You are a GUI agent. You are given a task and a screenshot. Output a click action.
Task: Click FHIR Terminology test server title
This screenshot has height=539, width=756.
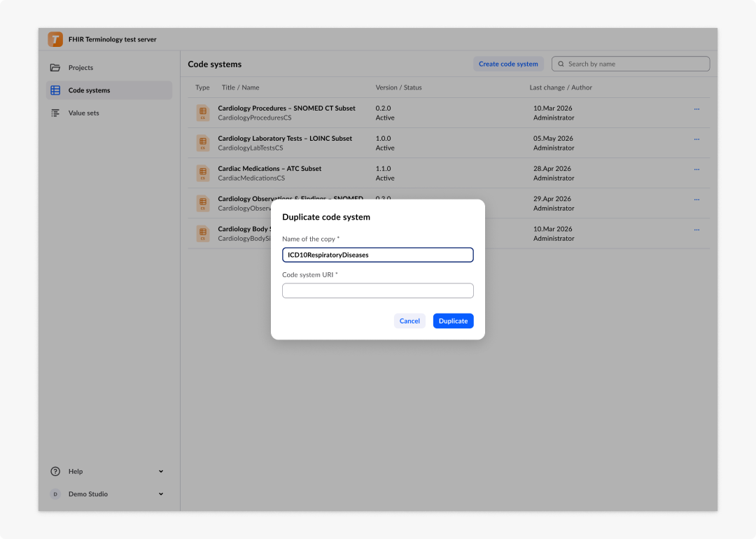pyautogui.click(x=112, y=39)
